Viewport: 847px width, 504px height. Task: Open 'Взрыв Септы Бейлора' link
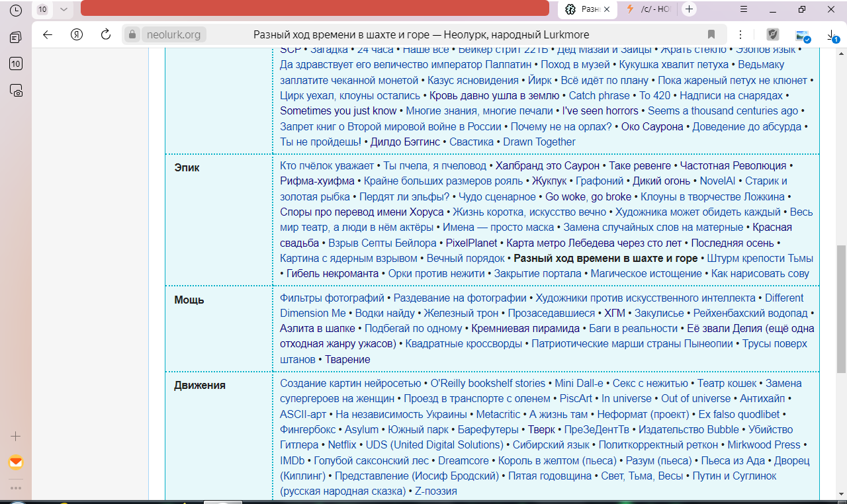(382, 243)
